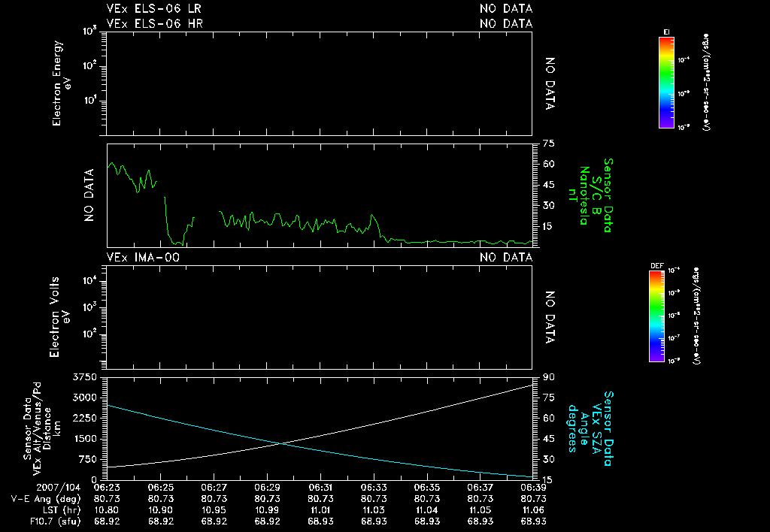Click the LST value 10.99
The height and width of the screenshot is (532, 770).
267,510
